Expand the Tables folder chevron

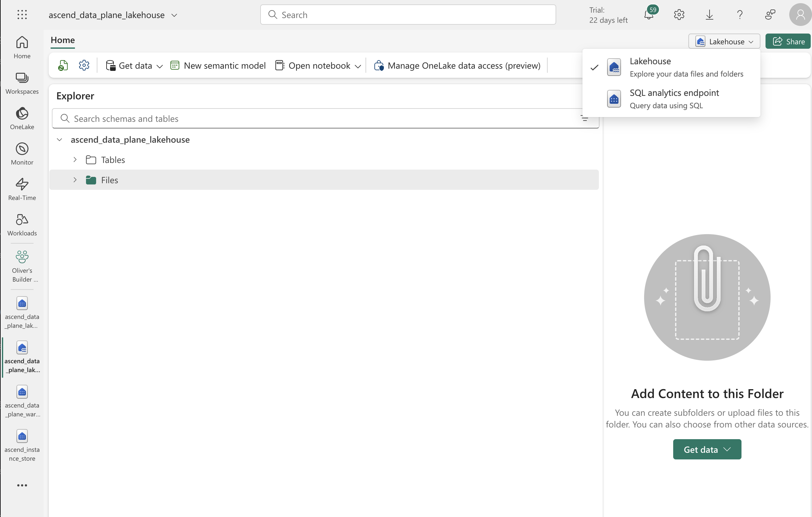[75, 159]
